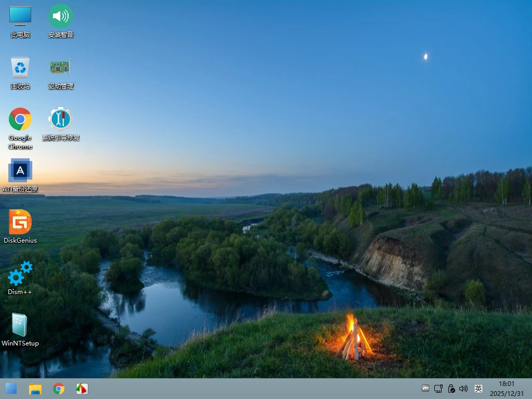Click the safely remove hardware tray icon
The height and width of the screenshot is (399, 532).
click(451, 389)
